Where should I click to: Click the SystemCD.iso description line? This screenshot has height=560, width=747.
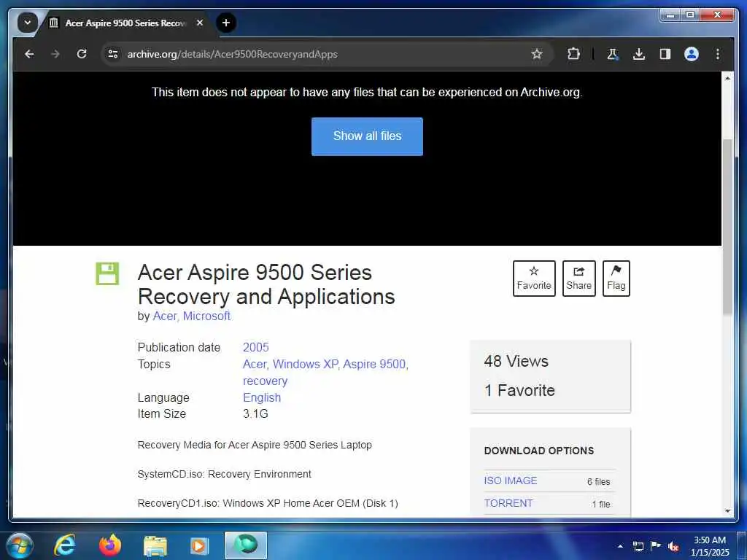pyautogui.click(x=224, y=474)
